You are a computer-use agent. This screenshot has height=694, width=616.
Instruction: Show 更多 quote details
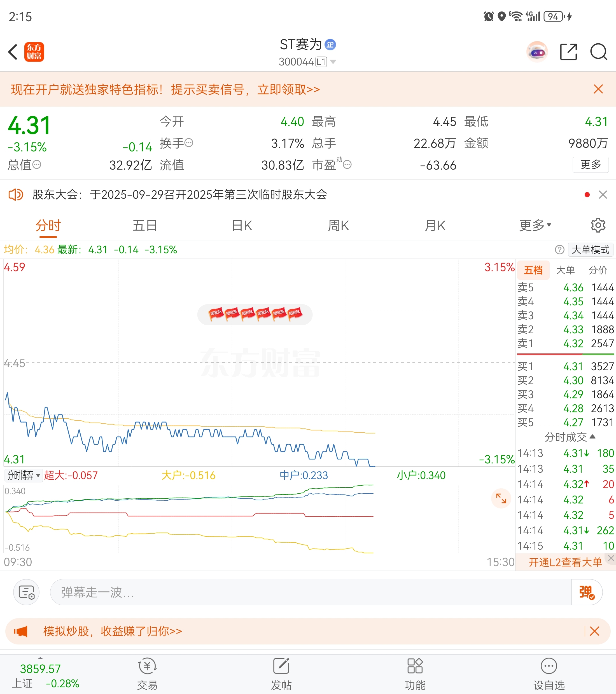[591, 165]
